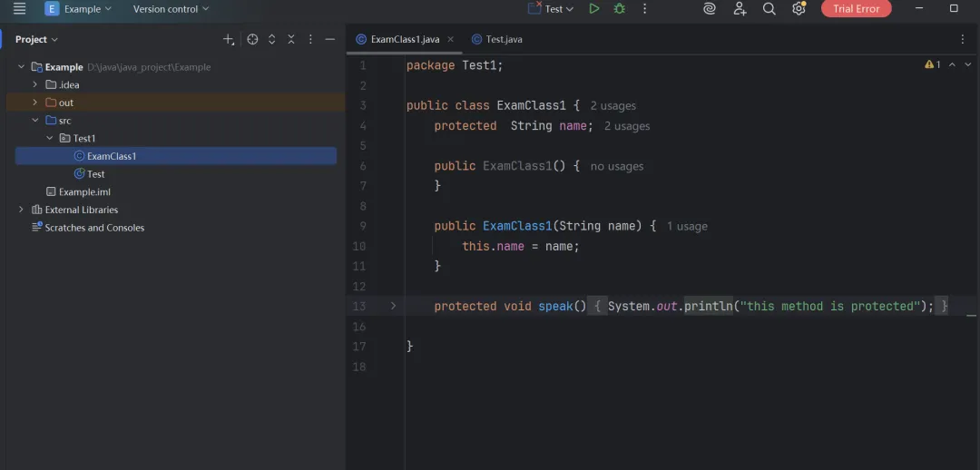Click the '2 usages' hint on class line
The height and width of the screenshot is (470, 980).
pos(613,106)
